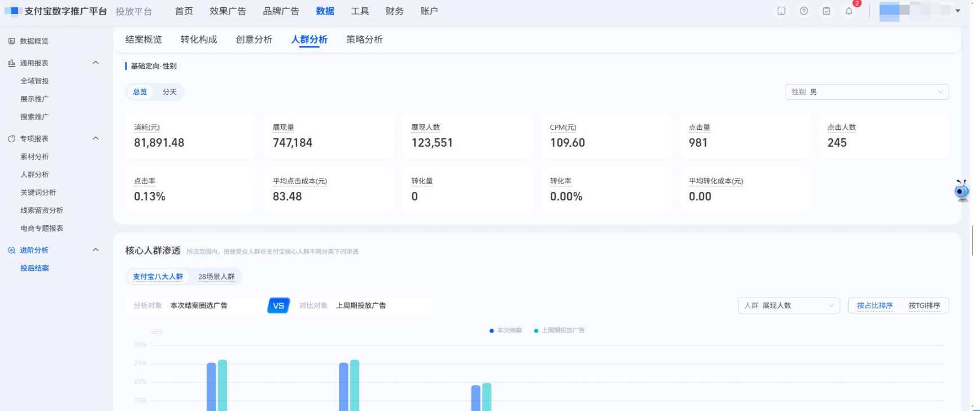Open the 账户 top menu
The width and height of the screenshot is (980, 411).
[429, 11]
